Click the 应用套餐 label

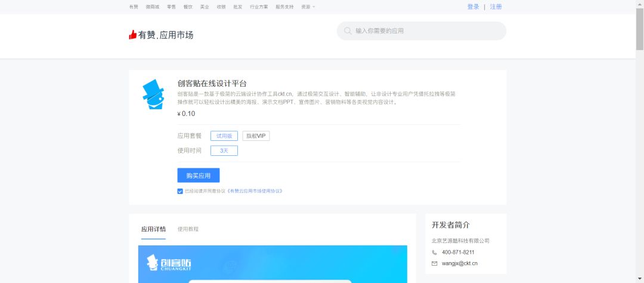click(x=190, y=136)
